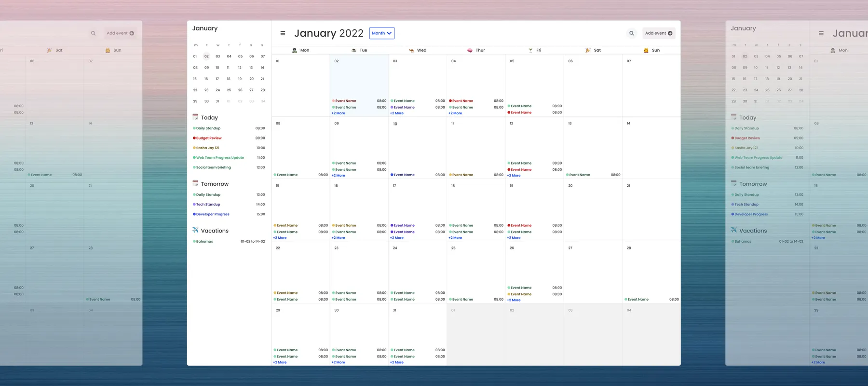
Task: Click the Wed column header emoji icon
Action: [x=411, y=50]
